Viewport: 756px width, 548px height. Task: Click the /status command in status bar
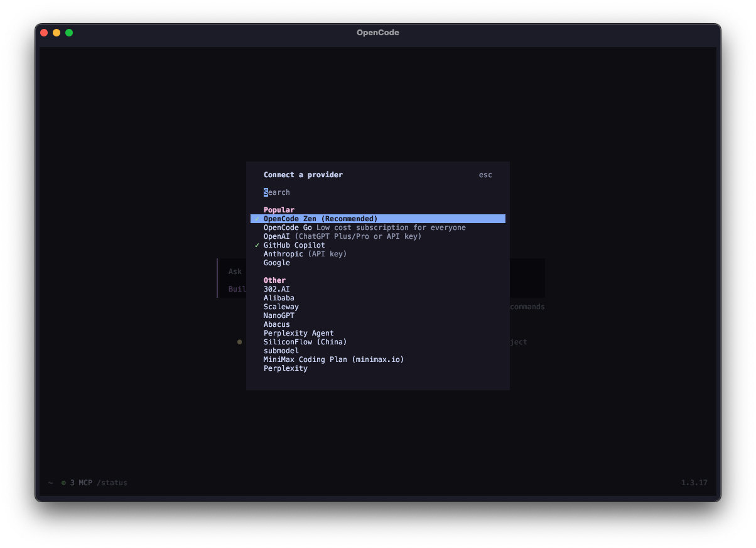(112, 483)
